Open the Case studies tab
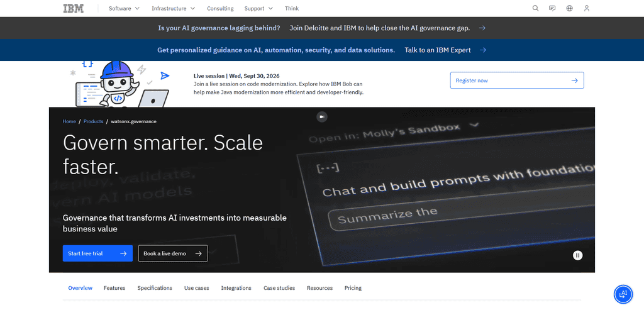The height and width of the screenshot is (315, 644). point(279,288)
